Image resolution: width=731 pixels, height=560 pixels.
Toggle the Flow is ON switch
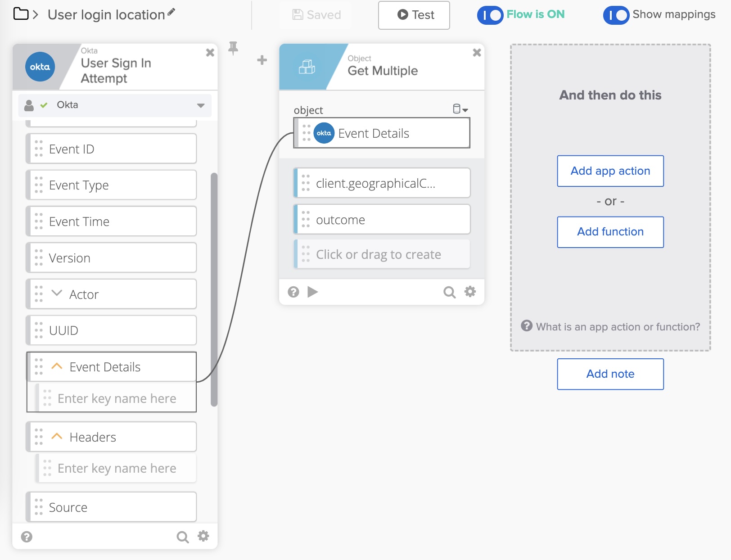pos(490,15)
